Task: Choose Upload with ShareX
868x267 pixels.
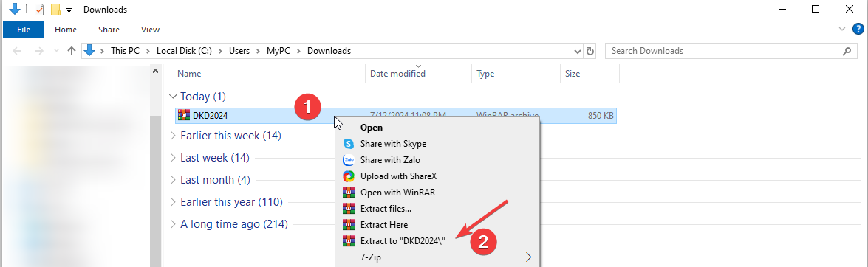Action: pyautogui.click(x=437, y=176)
